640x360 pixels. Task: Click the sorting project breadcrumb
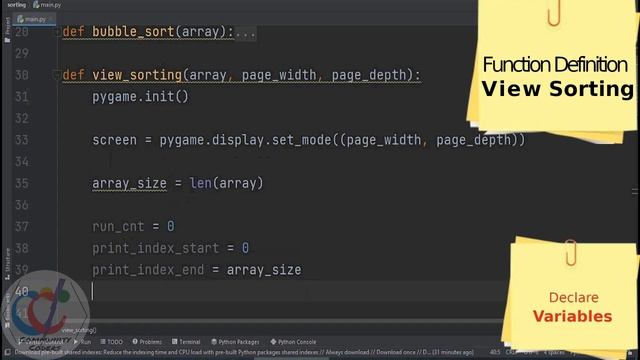pos(16,5)
